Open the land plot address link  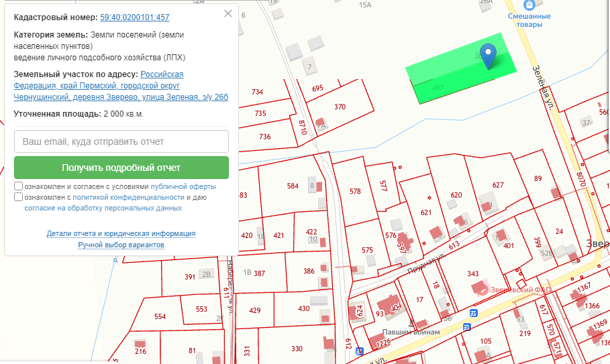(x=121, y=85)
